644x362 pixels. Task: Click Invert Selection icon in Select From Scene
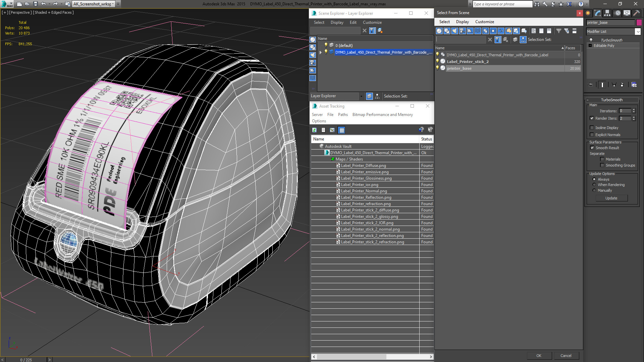click(x=549, y=31)
